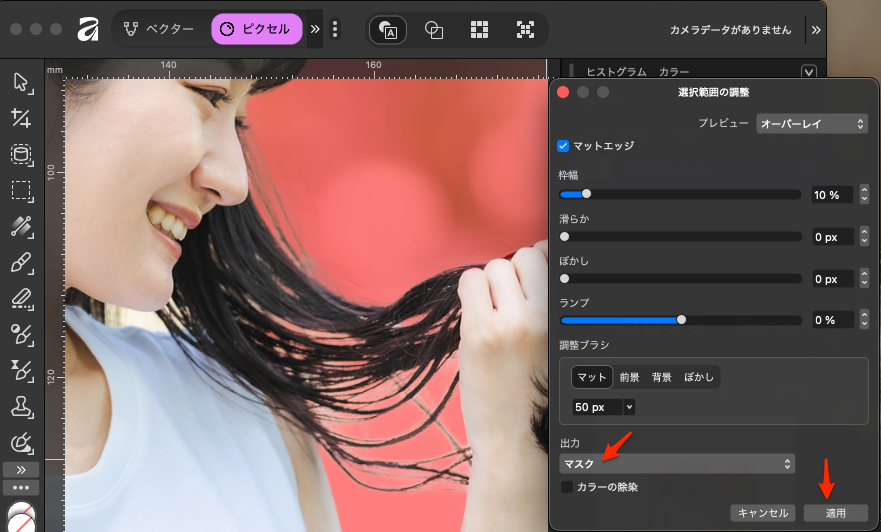Click the 枠幅 10 % value field
The height and width of the screenshot is (532, 881).
(831, 194)
